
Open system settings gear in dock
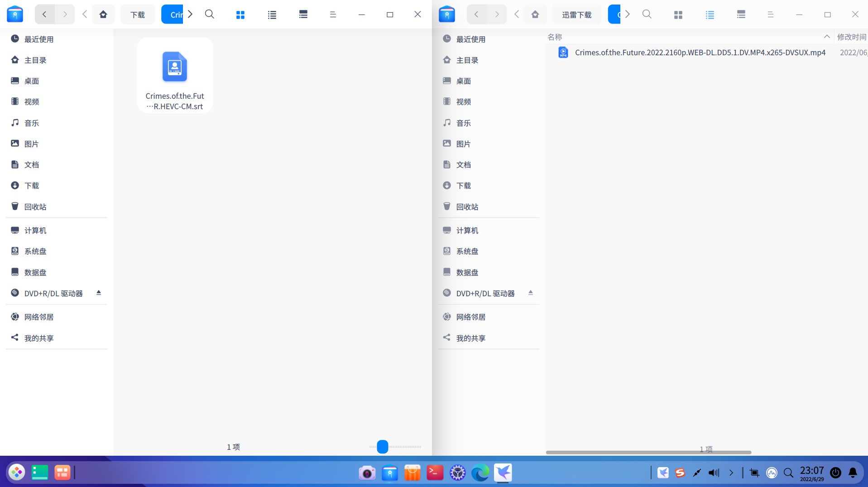click(457, 473)
